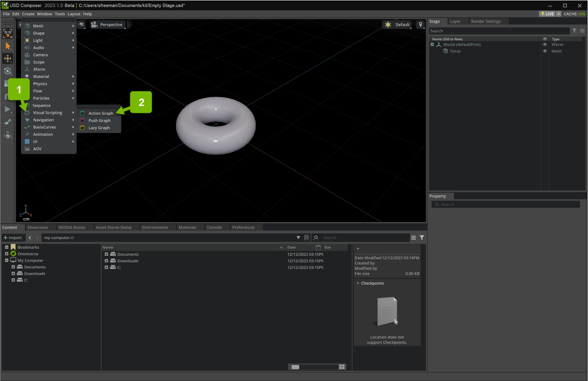The height and width of the screenshot is (381, 588).
Task: Expand the Omniverse tree node
Action: (x=7, y=254)
